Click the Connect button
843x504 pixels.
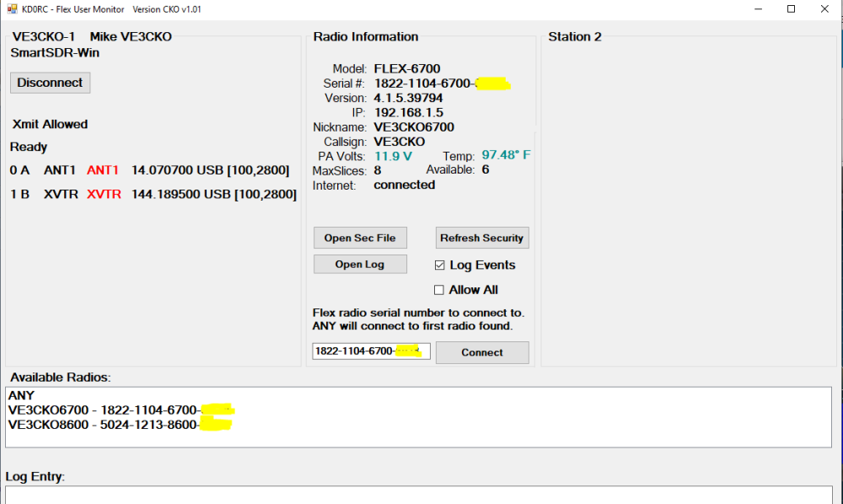tap(481, 352)
